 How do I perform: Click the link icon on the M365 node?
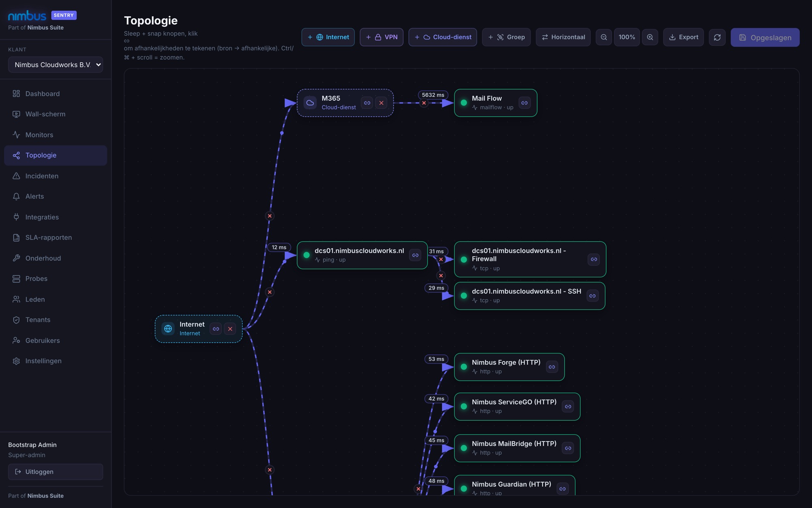click(x=367, y=103)
